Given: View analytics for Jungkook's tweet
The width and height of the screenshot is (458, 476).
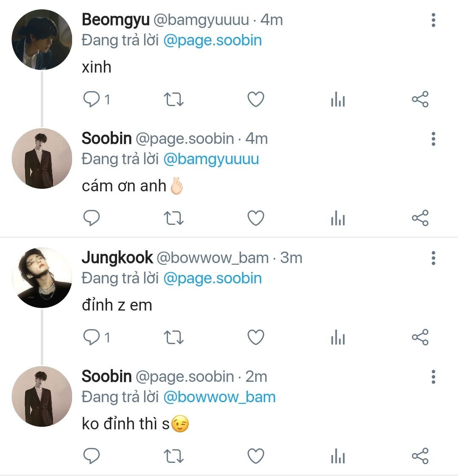Looking at the screenshot, I should [338, 338].
